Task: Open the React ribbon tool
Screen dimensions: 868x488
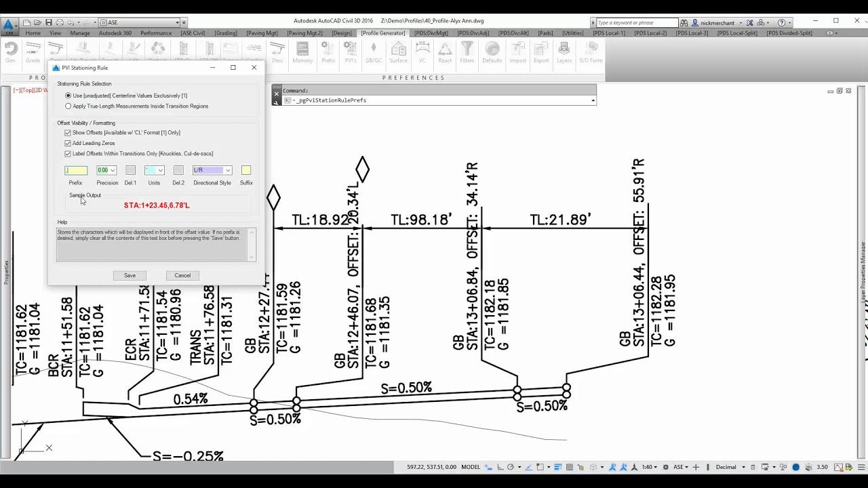Action: [445, 52]
